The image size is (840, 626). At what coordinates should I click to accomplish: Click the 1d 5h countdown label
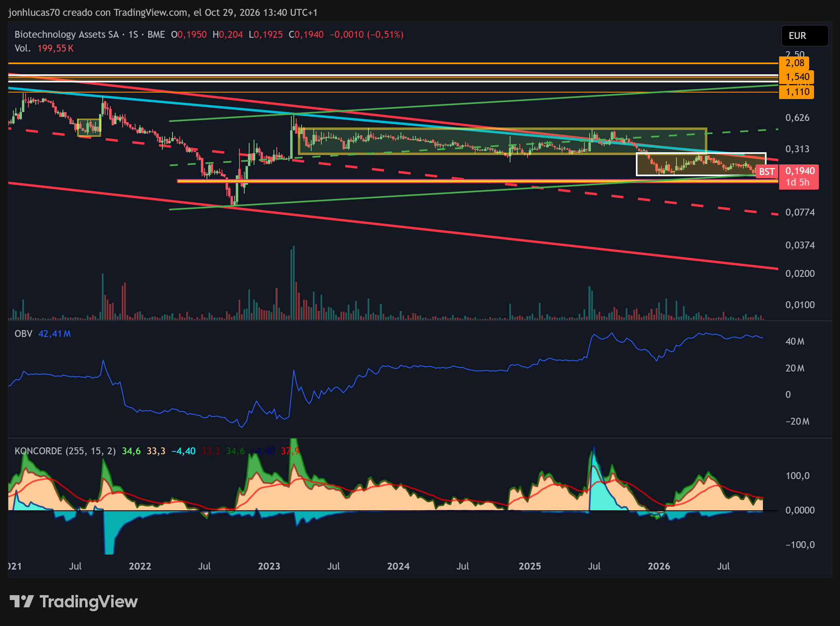coord(797,182)
